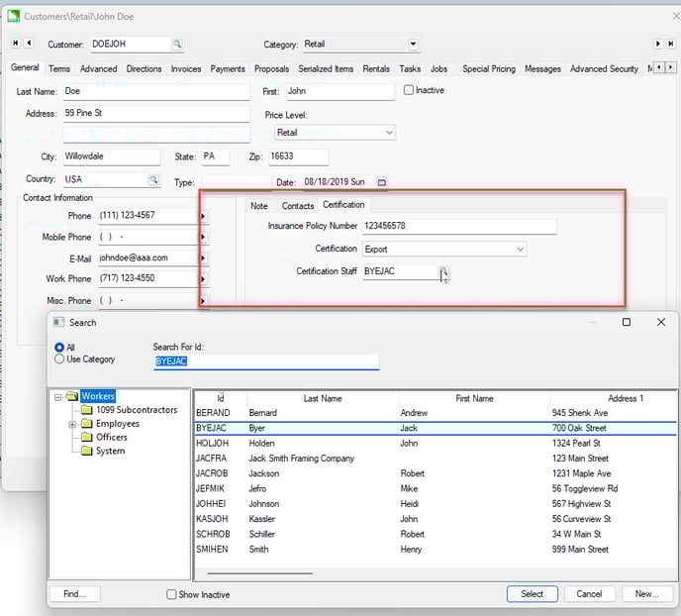Open the Country lookup search icon
This screenshot has height=616, width=681.
coord(153,180)
